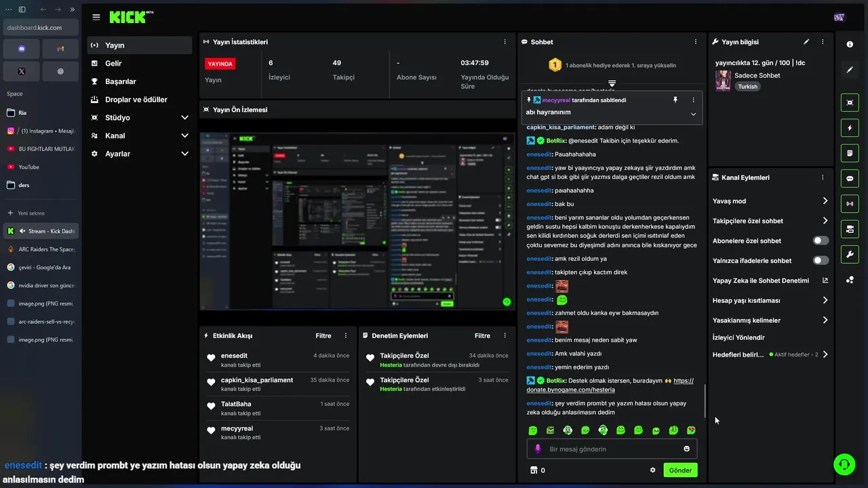Toggle the Abonelere özel sohbet switch
The image size is (868, 488).
pos(821,241)
